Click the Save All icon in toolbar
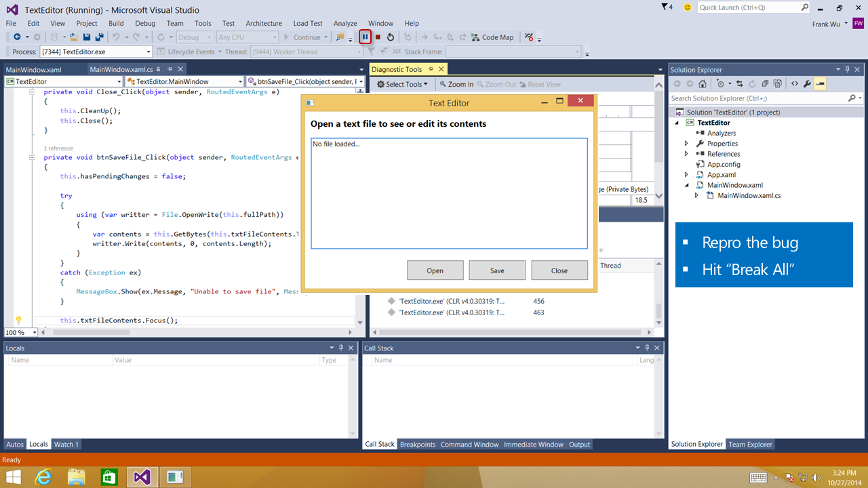The image size is (868, 488). (x=100, y=37)
